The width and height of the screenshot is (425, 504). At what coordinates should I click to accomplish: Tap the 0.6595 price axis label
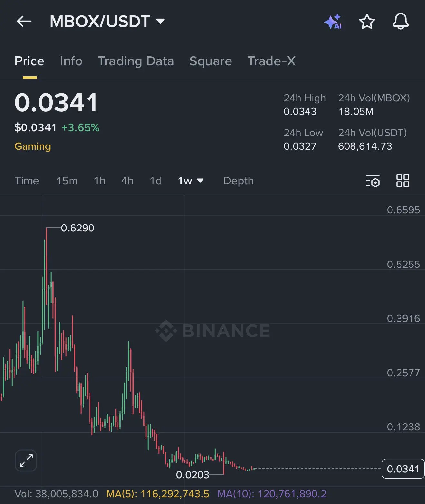point(403,210)
